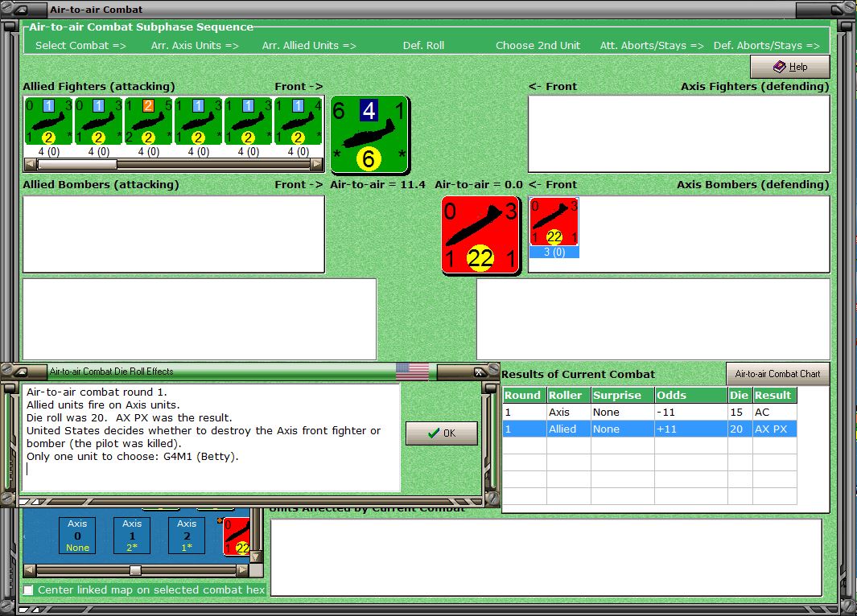The width and height of the screenshot is (857, 616).
Task: Close the Die Roll Effects dialog
Action: (x=480, y=372)
